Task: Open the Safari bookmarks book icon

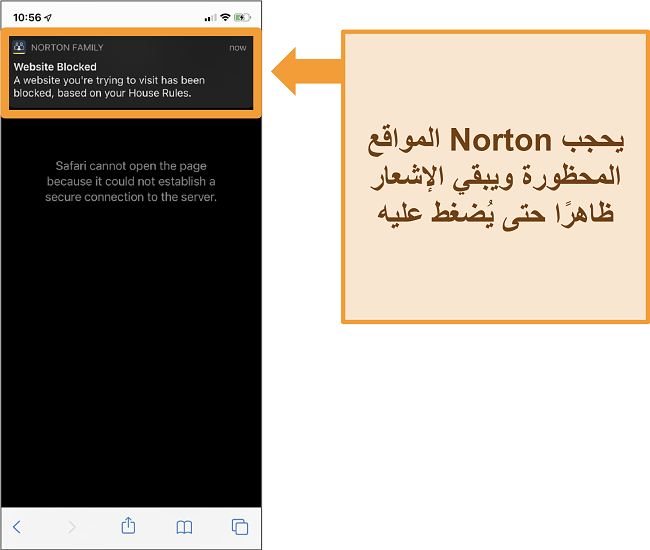Action: point(184,527)
